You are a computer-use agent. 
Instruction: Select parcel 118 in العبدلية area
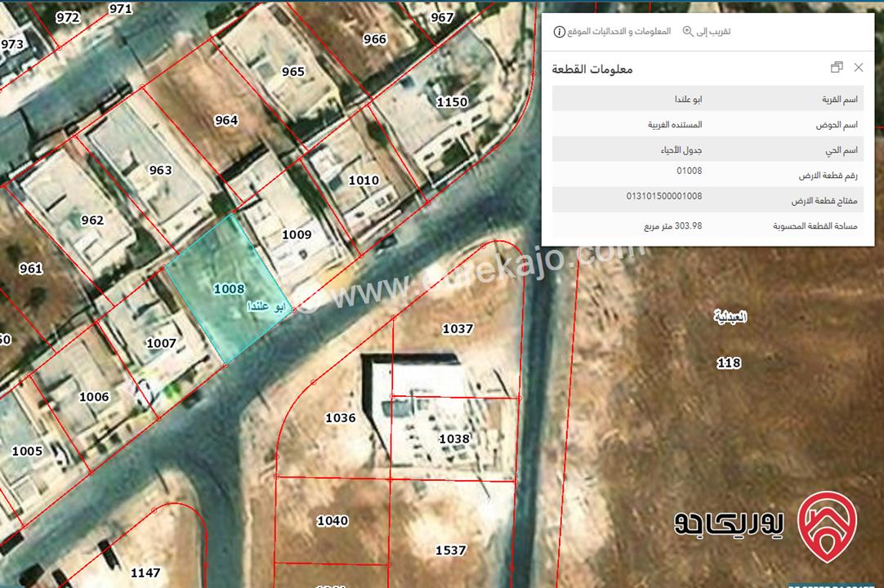tap(729, 363)
